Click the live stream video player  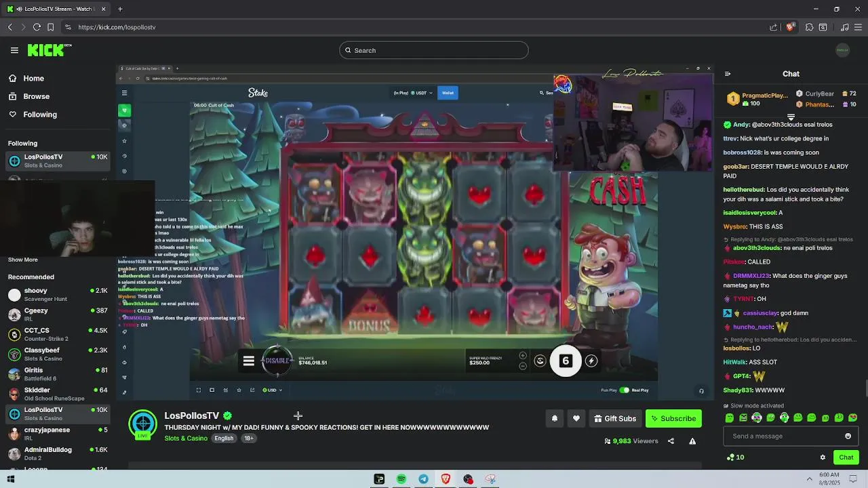click(x=414, y=231)
